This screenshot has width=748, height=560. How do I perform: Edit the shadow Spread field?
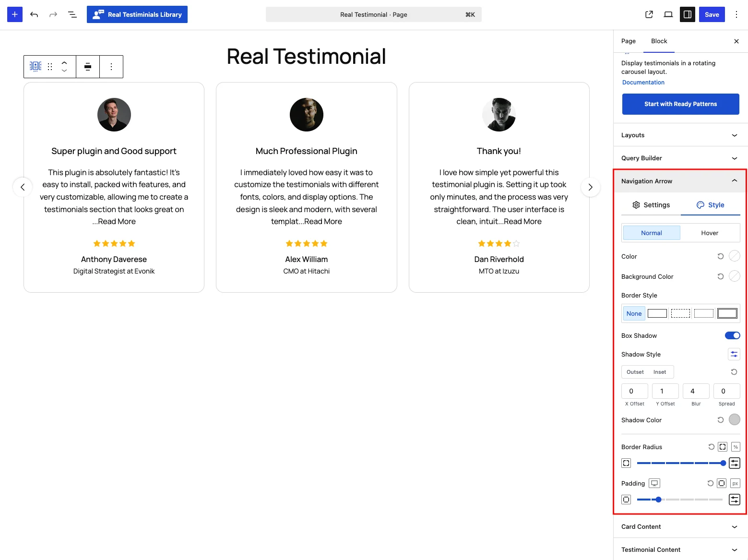click(727, 391)
